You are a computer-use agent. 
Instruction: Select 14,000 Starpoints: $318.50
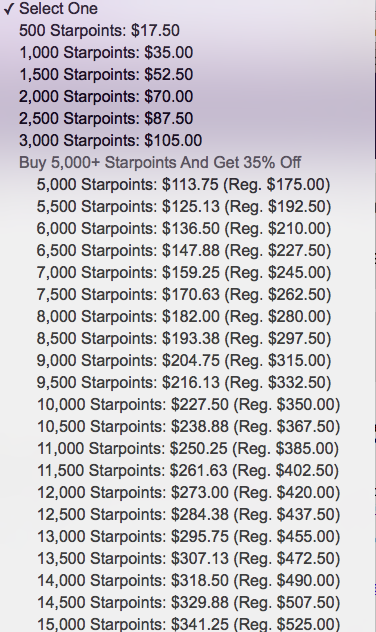(x=187, y=580)
